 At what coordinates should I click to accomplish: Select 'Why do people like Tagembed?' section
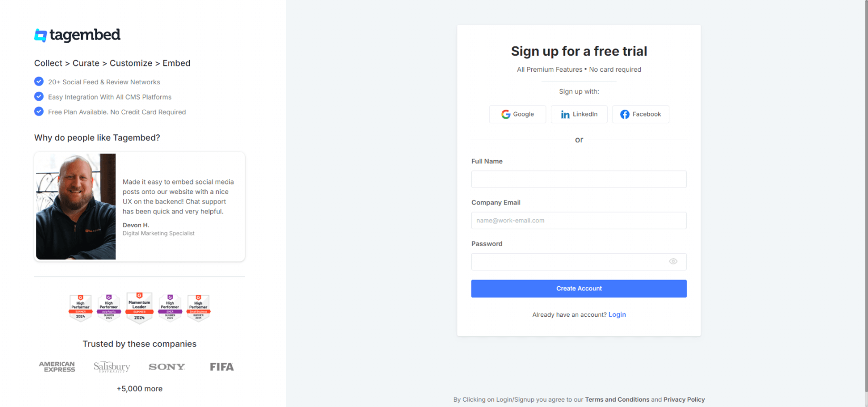coord(96,138)
